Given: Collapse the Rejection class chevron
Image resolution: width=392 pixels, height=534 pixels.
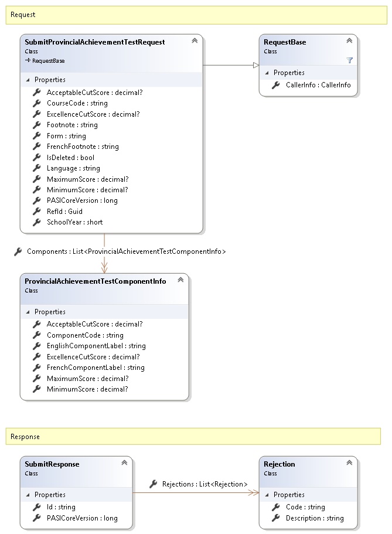Looking at the screenshot, I should coord(349,463).
